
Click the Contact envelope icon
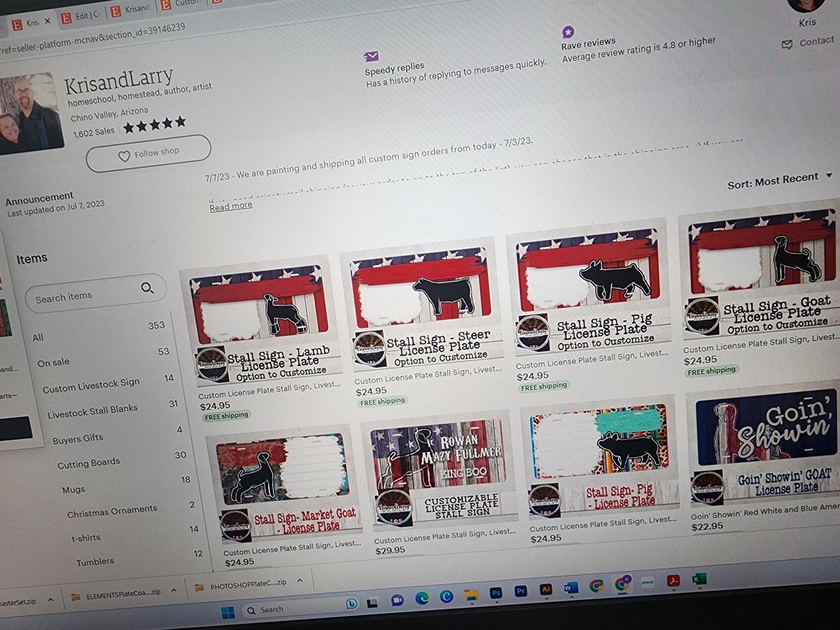[x=787, y=44]
